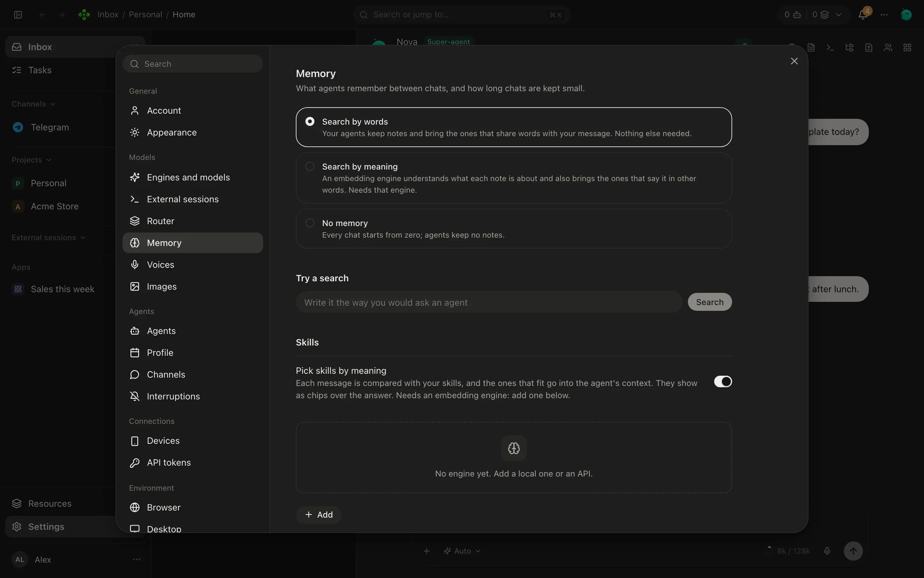Screen dimensions: 924x578
Task: Open Devices settings
Action: point(193,440)
